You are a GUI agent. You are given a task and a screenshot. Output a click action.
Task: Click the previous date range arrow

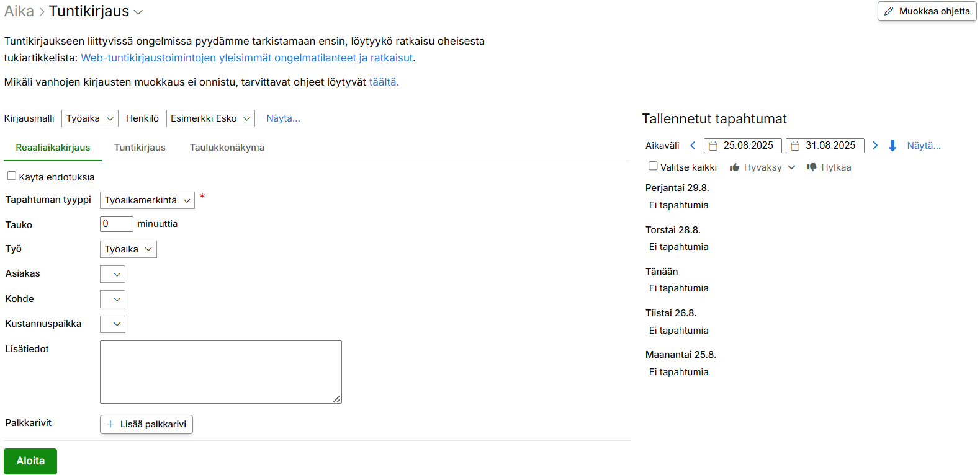[x=693, y=146]
